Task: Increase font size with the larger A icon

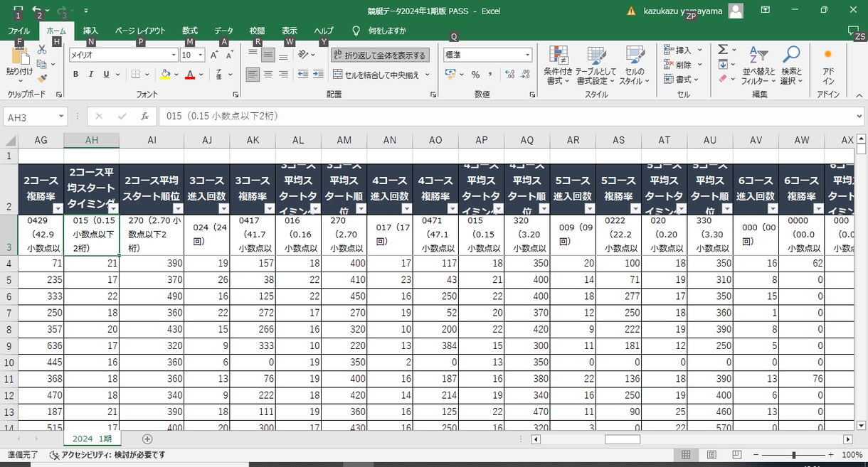Action: tap(214, 55)
